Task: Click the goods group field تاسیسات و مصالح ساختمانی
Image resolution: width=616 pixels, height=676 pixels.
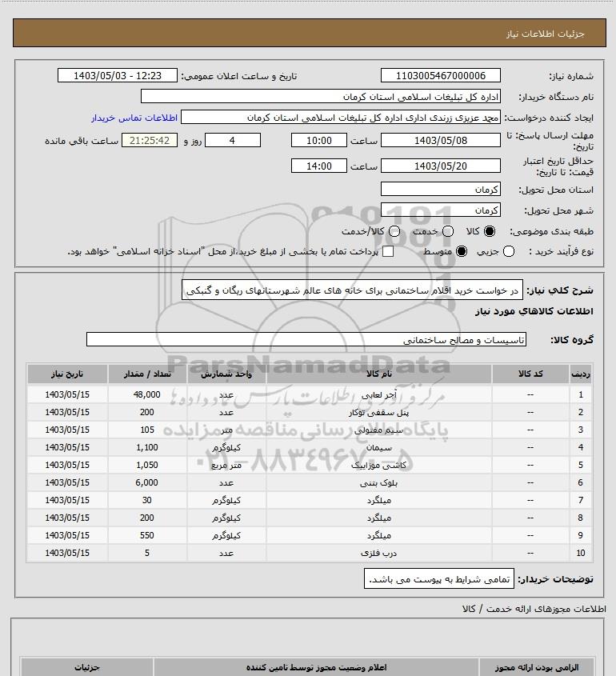Action: click(306, 340)
